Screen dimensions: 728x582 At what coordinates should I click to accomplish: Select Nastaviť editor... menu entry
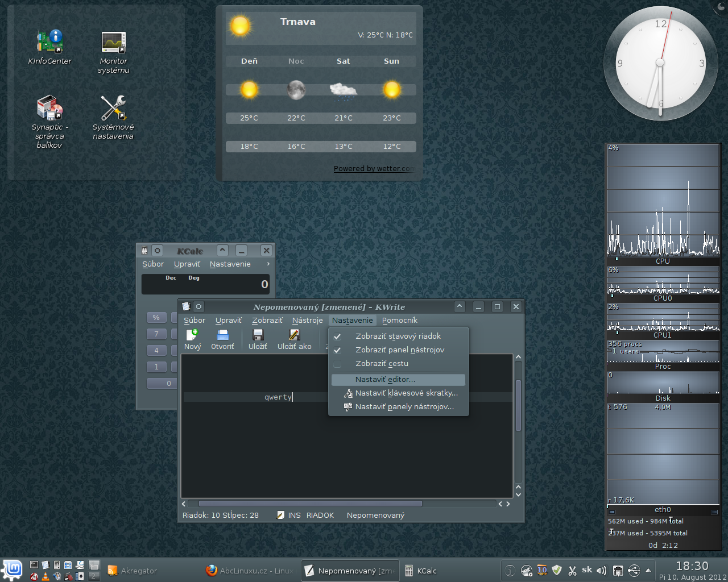tap(398, 379)
